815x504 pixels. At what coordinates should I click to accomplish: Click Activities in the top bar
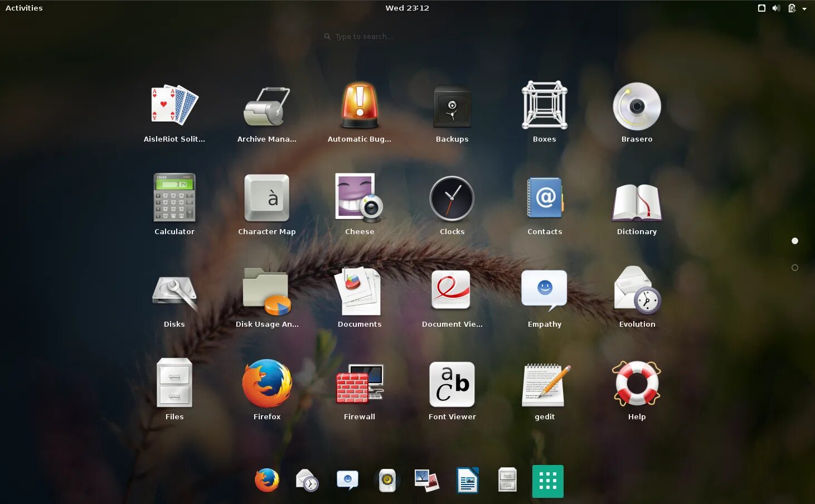click(24, 8)
